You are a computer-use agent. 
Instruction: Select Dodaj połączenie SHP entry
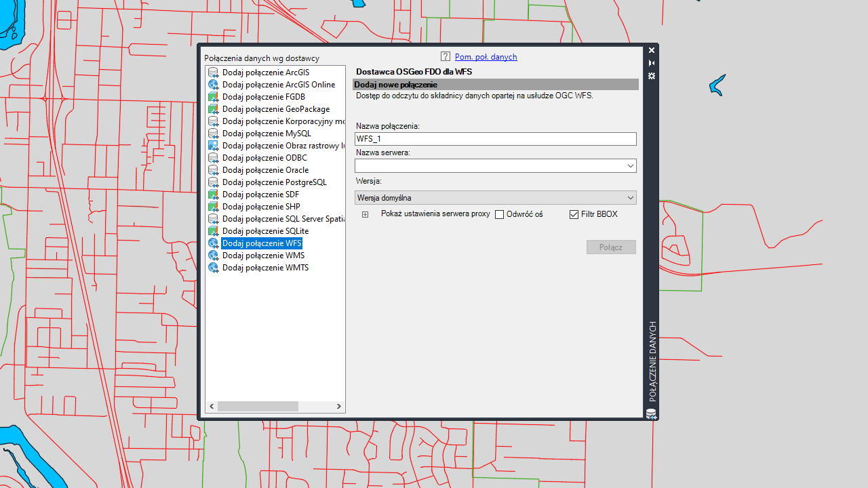261,207
